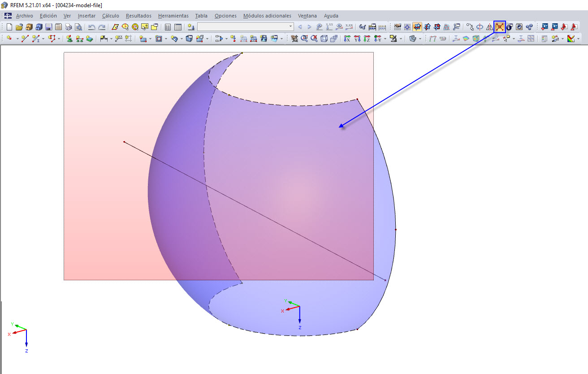Viewport: 588px width, 374px height.
Task: Open the Herramientas menu
Action: tap(173, 16)
